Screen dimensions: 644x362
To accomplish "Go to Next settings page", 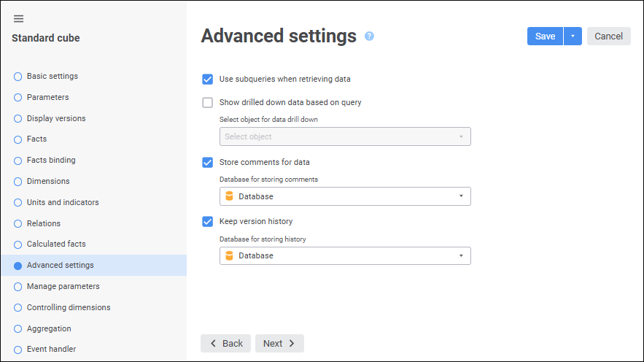I will 279,344.
